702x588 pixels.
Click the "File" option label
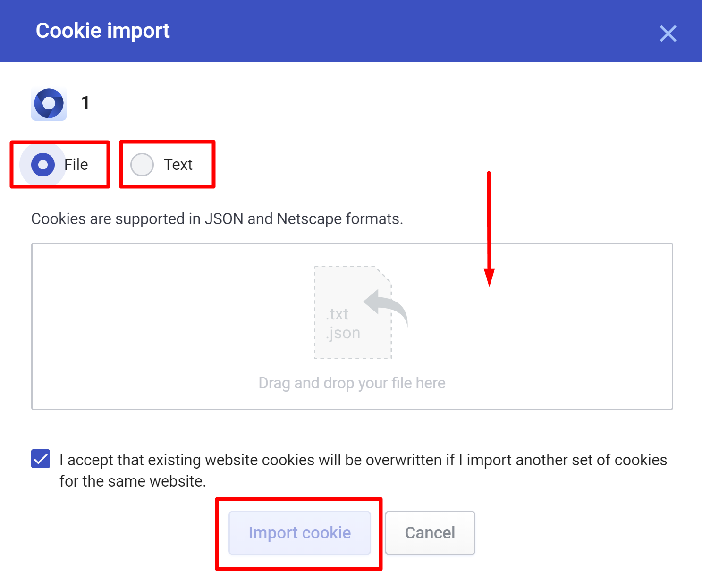[x=76, y=165]
